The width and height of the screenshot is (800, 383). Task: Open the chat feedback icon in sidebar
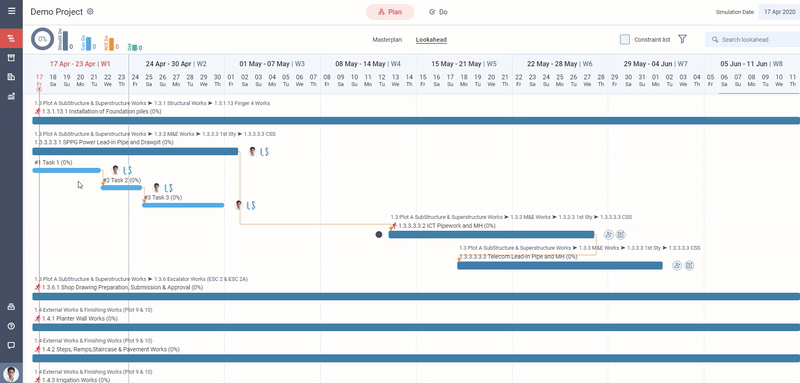point(11,345)
